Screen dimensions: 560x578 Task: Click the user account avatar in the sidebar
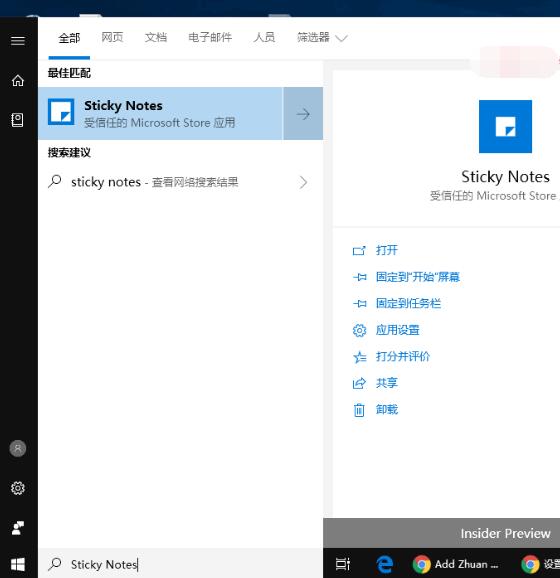click(18, 448)
